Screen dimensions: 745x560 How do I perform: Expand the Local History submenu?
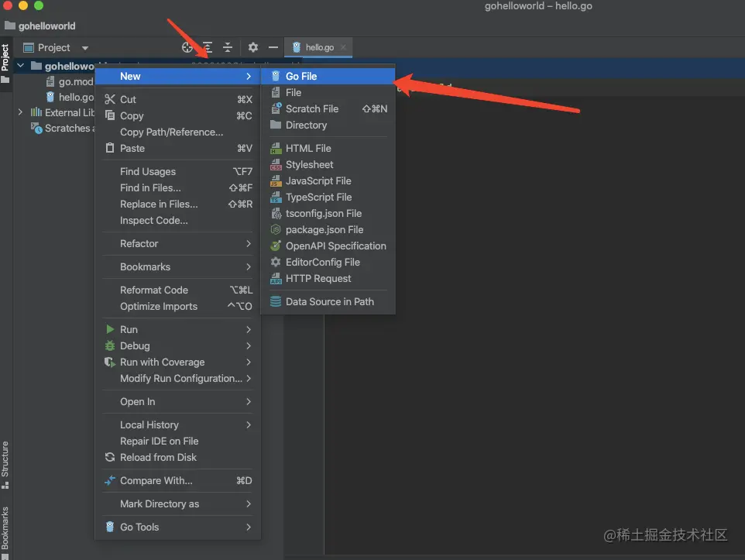click(178, 424)
